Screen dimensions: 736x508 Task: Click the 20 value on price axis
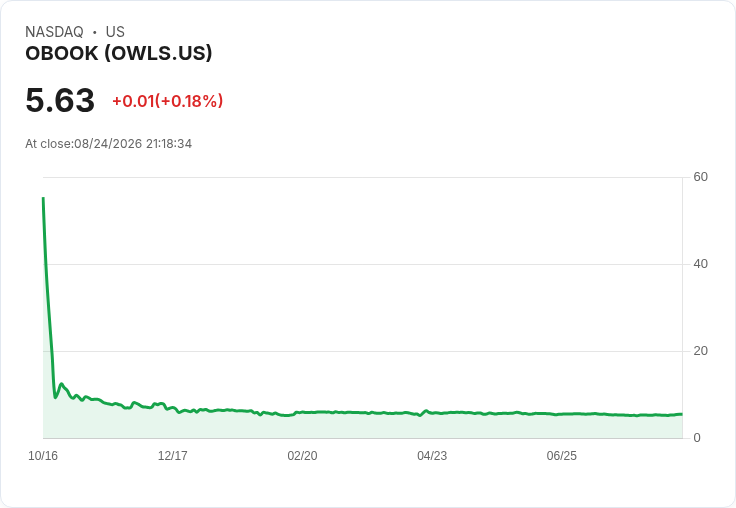[x=700, y=351]
